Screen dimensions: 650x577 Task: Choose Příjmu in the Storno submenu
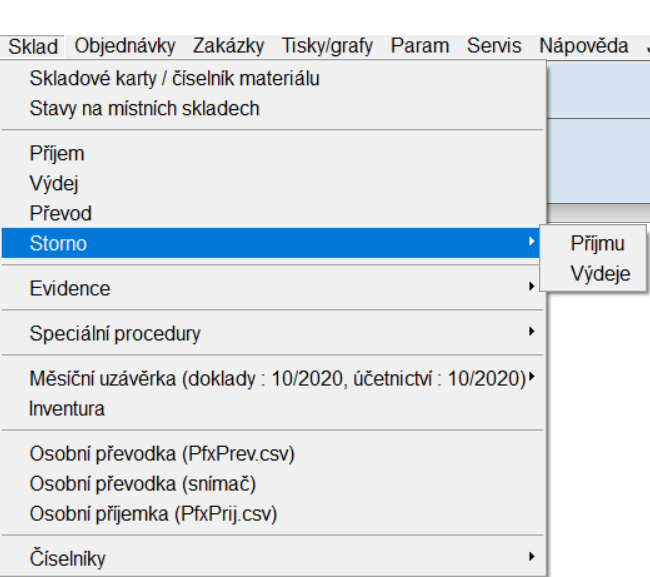[597, 244]
